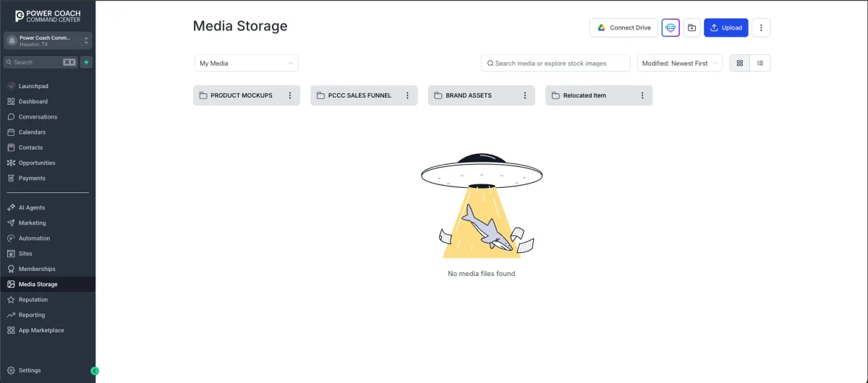Switch to list view
The height and width of the screenshot is (383, 868).
pyautogui.click(x=760, y=63)
